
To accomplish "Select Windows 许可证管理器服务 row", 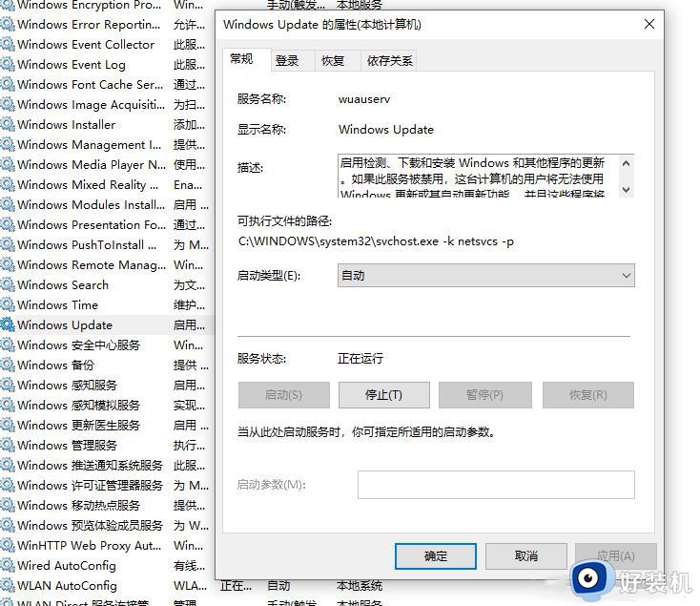I will [x=107, y=485].
